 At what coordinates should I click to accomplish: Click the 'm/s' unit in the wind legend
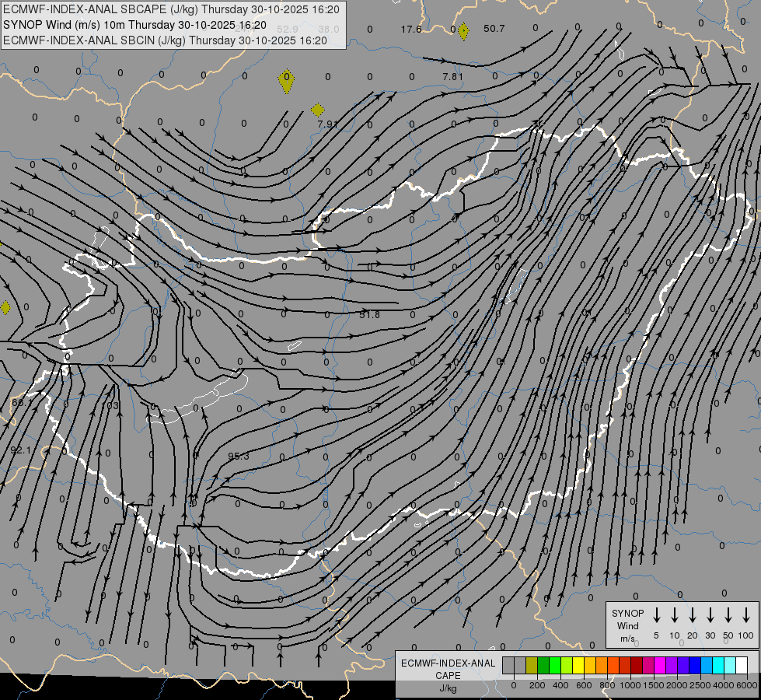pos(627,639)
